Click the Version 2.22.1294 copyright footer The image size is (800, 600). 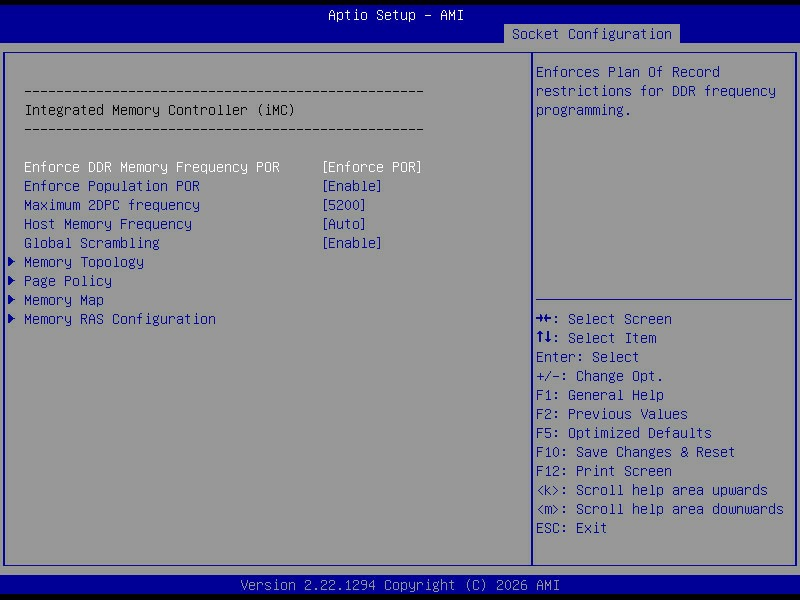coord(400,585)
